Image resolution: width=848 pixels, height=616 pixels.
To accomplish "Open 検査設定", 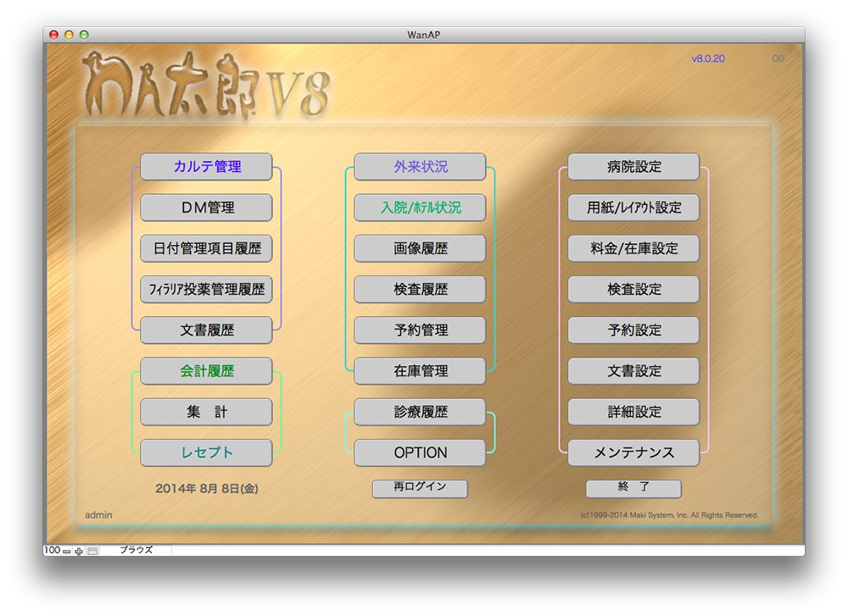I will 633,289.
